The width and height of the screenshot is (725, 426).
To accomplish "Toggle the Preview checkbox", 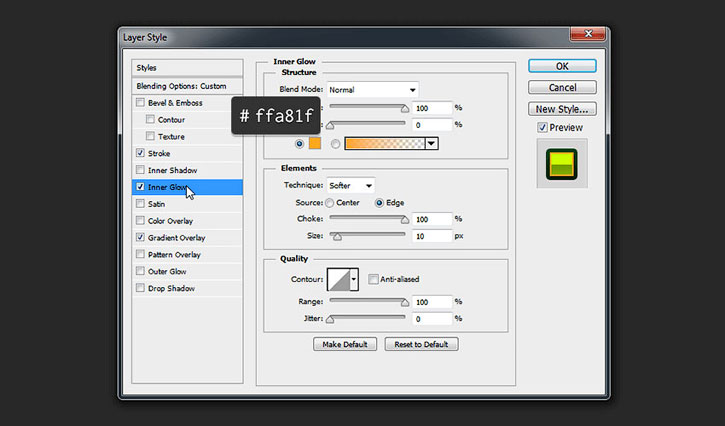I will [542, 127].
